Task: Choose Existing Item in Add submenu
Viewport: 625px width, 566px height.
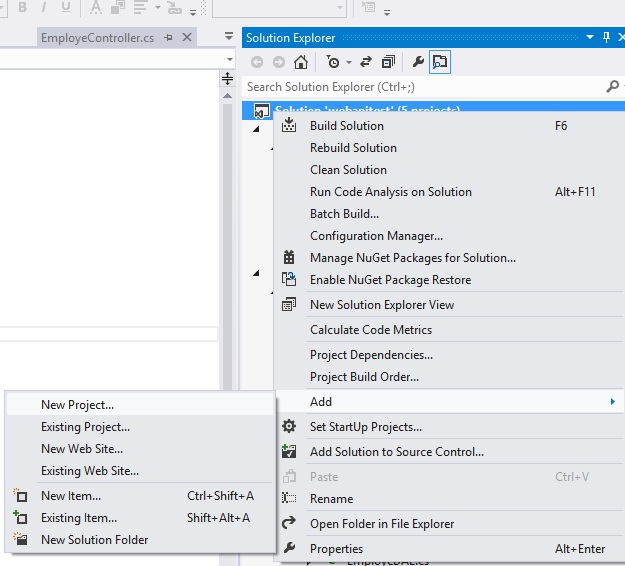Action: [140, 517]
